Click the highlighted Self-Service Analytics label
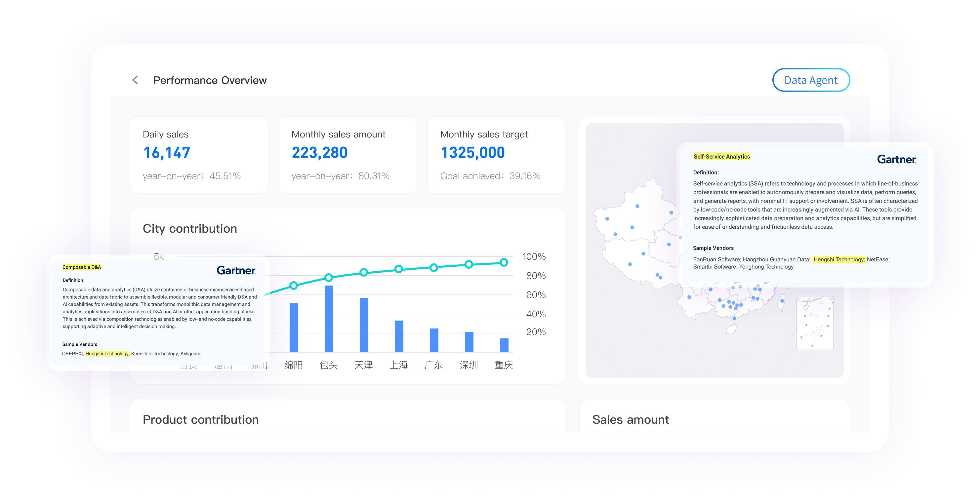The height and width of the screenshot is (501, 980). 722,156
